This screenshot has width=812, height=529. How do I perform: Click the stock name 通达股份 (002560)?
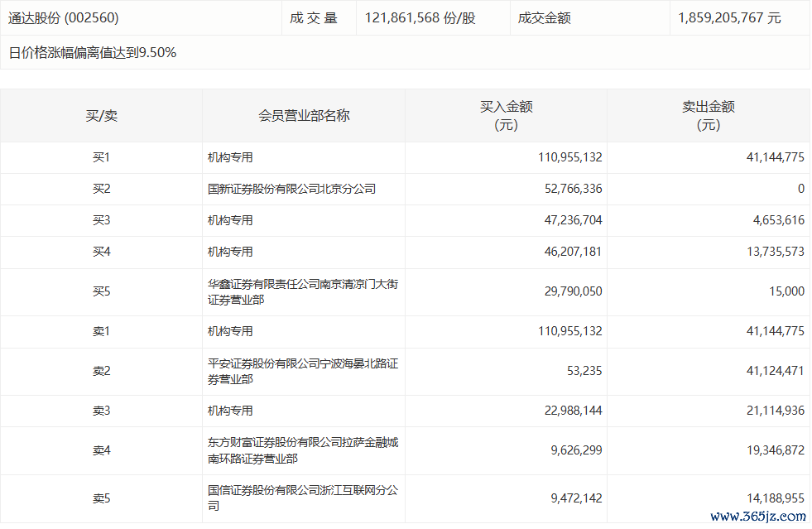point(63,18)
